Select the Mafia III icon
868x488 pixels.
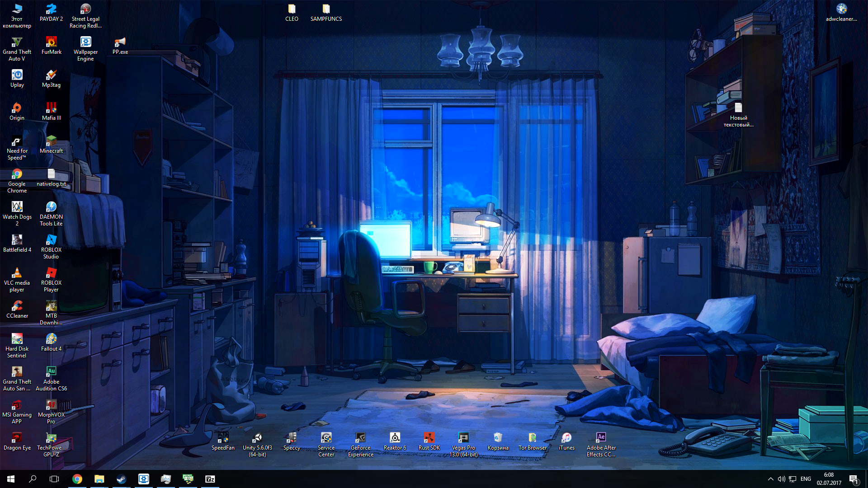[x=51, y=112]
